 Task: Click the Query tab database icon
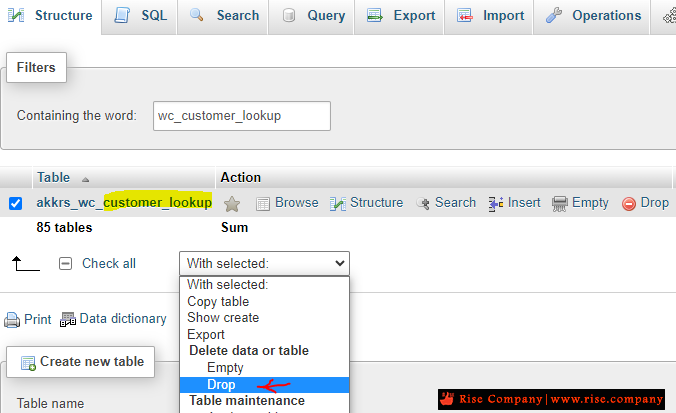(x=288, y=16)
